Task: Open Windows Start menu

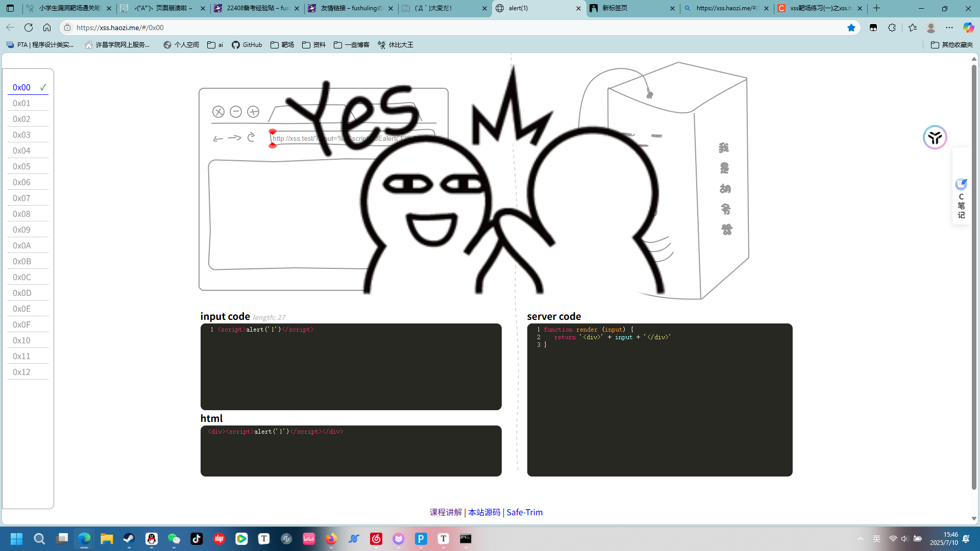Action: click(16, 539)
